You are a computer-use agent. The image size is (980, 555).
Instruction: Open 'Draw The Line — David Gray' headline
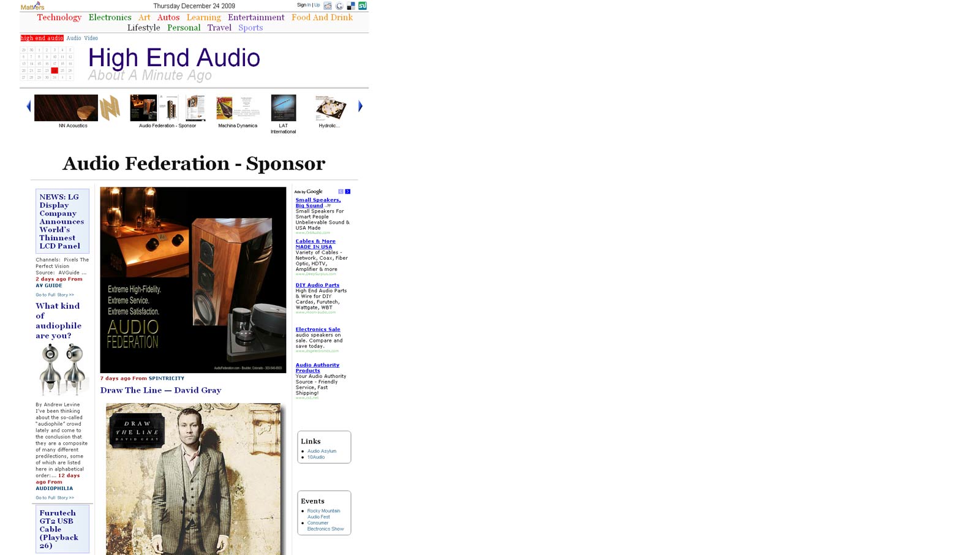point(160,390)
